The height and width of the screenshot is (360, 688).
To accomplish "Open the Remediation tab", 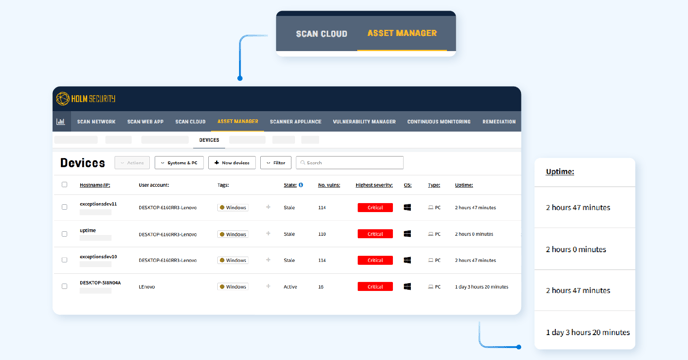I will pyautogui.click(x=499, y=122).
